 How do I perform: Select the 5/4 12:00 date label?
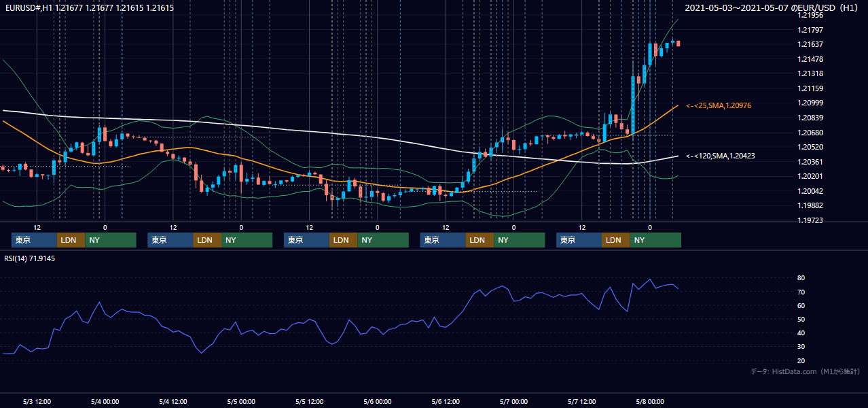173,401
